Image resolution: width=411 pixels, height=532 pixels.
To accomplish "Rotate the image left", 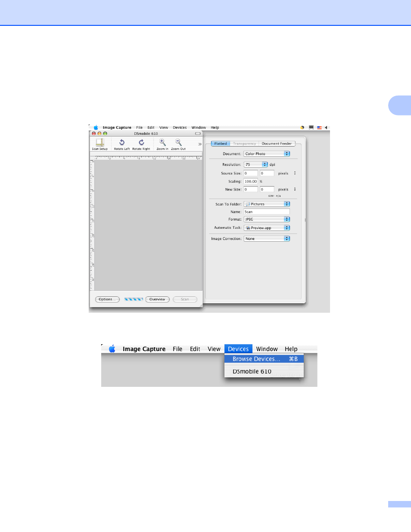I will click(122, 144).
